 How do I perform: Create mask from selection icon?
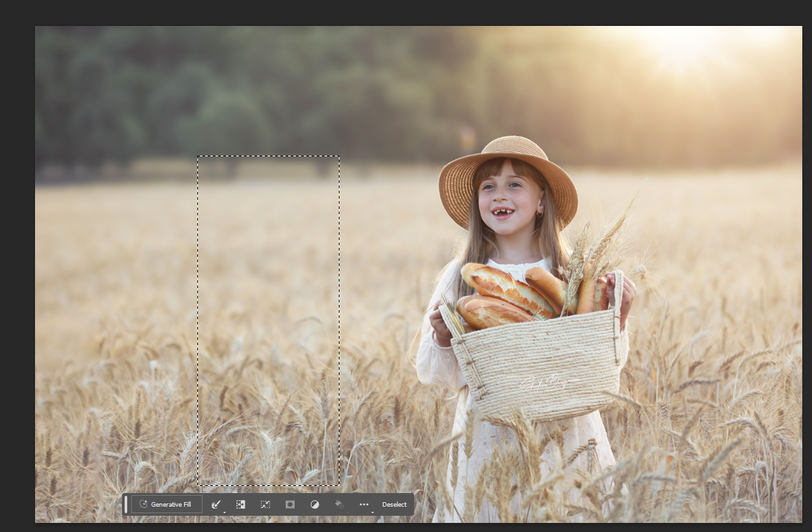point(290,504)
